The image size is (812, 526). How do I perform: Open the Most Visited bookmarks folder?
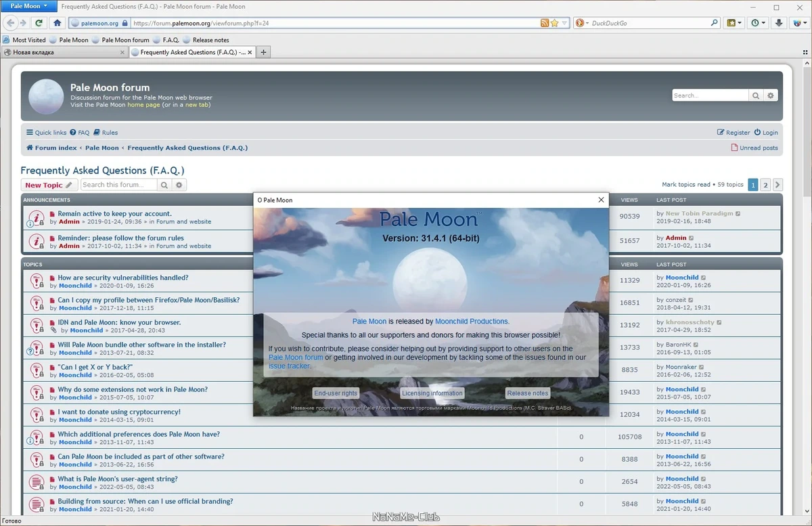pos(24,40)
